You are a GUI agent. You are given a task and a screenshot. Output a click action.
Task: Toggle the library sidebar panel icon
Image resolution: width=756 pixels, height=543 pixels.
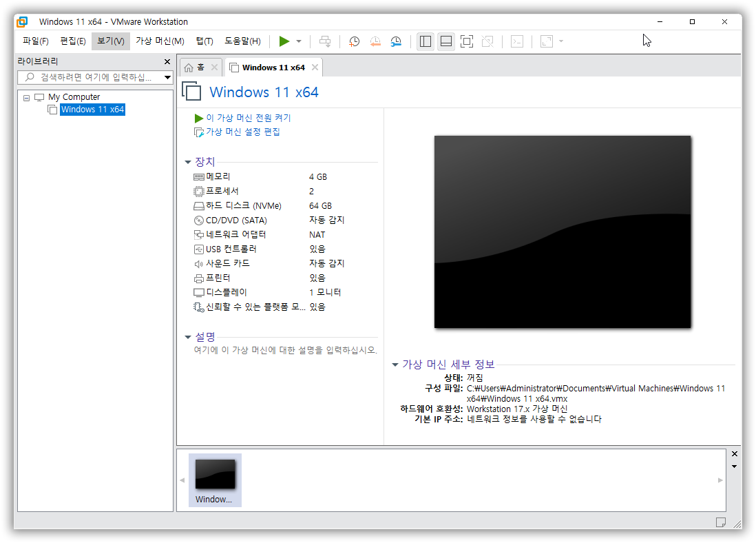[426, 41]
